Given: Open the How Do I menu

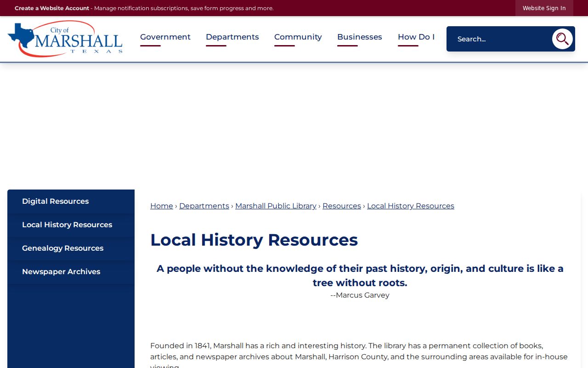Looking at the screenshot, I should pyautogui.click(x=416, y=37).
